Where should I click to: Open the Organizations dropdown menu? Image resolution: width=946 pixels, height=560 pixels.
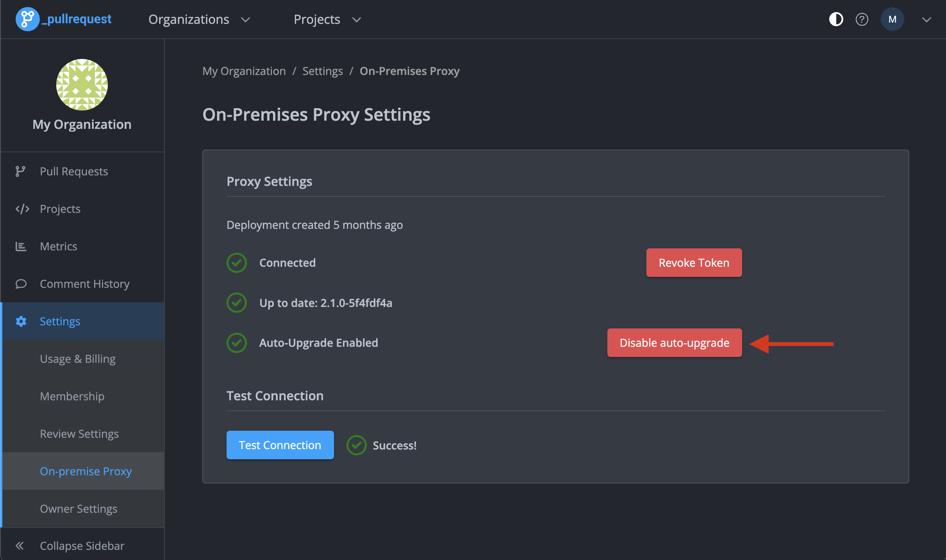[199, 19]
